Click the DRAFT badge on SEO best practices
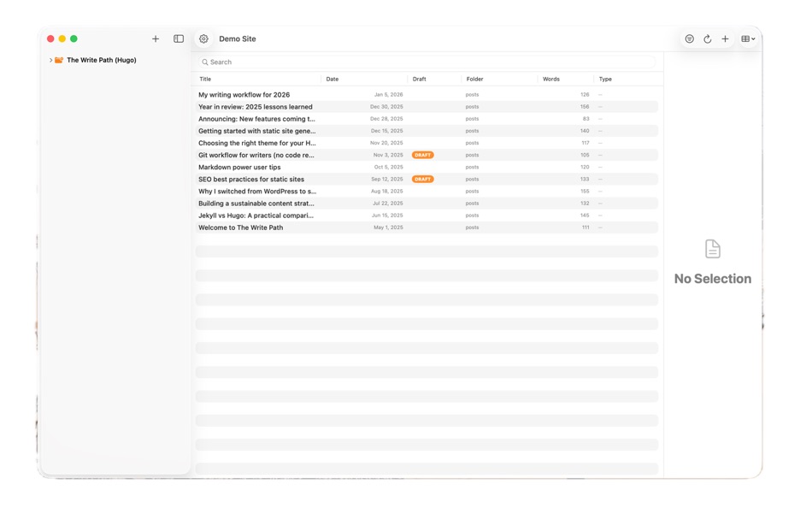The width and height of the screenshot is (812, 508). (x=424, y=179)
